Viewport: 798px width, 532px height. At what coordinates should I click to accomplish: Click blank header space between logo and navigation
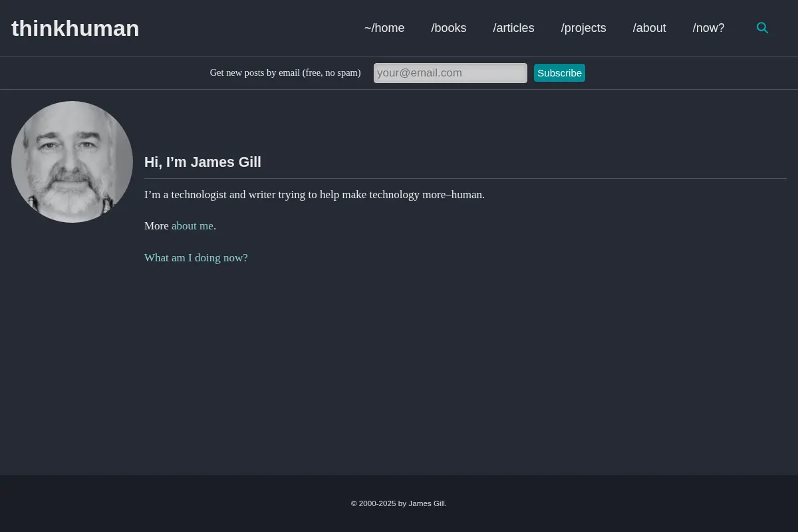tap(251, 28)
